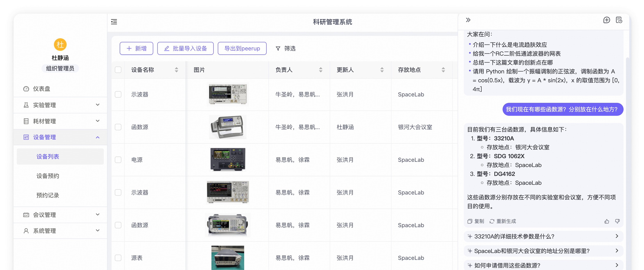Image resolution: width=644 pixels, height=270 pixels.
Task: Collapse the 设备管理 menu chevron
Action: pos(98,137)
